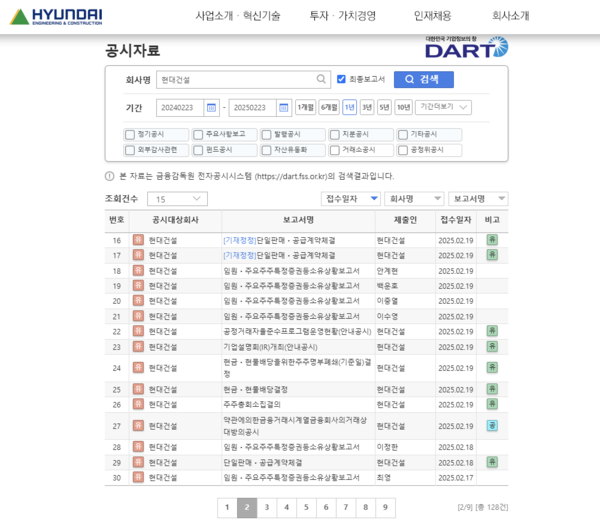Click the green 유 remark badge in row 17

tap(492, 255)
